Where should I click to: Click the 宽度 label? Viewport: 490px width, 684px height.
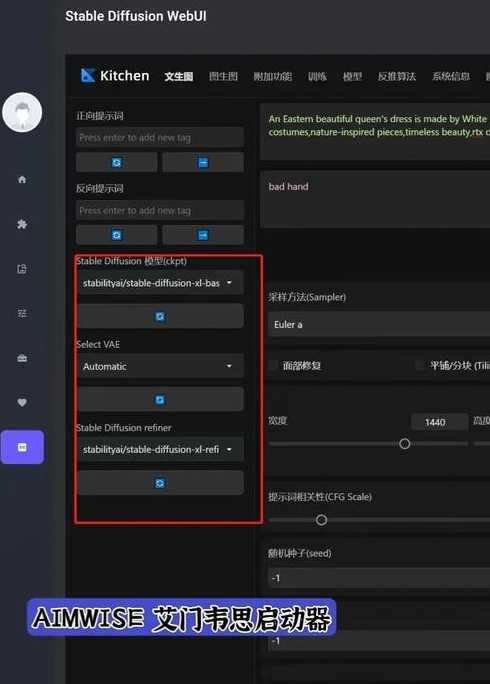[x=278, y=421]
